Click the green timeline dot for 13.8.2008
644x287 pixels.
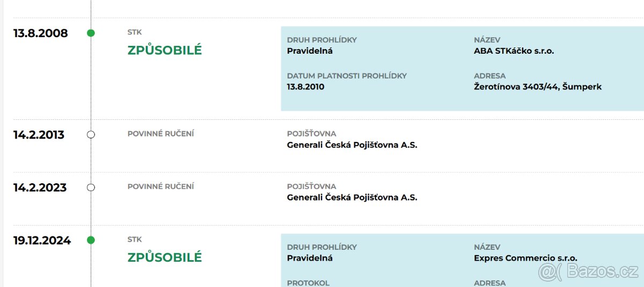(x=91, y=33)
